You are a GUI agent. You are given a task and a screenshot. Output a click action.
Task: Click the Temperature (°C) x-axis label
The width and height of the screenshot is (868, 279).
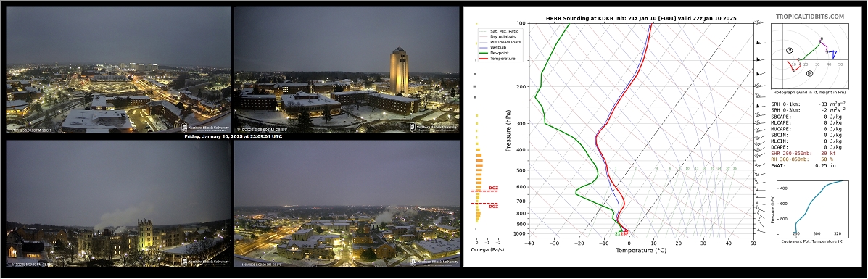coord(640,251)
